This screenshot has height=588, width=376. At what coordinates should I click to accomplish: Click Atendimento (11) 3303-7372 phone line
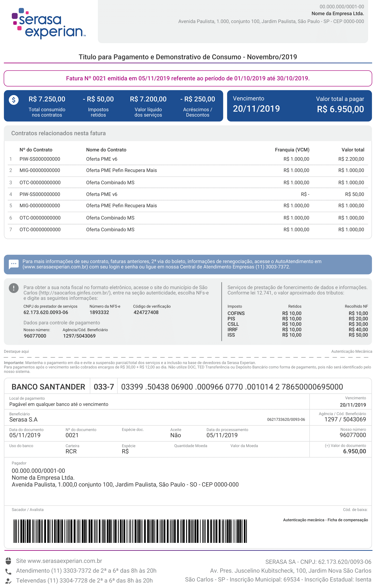click(x=86, y=571)
